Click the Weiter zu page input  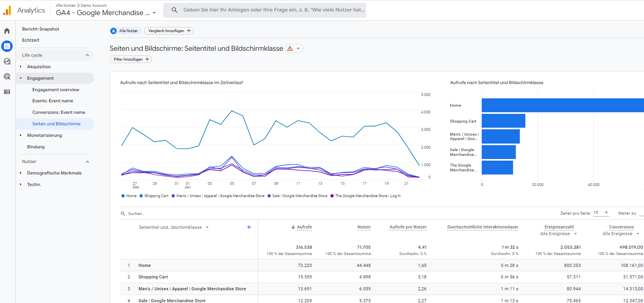(x=641, y=213)
